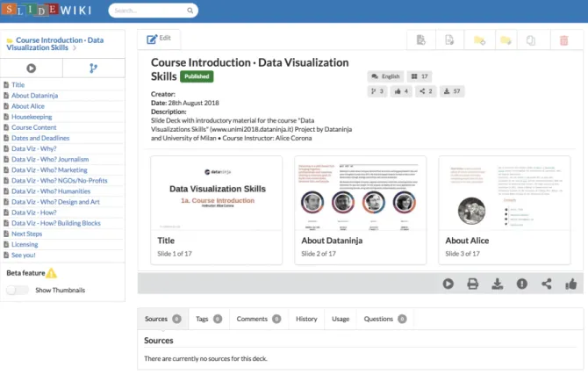Image resolution: width=588 pixels, height=374 pixels.
Task: Click the red trash delete icon
Action: [x=564, y=40]
